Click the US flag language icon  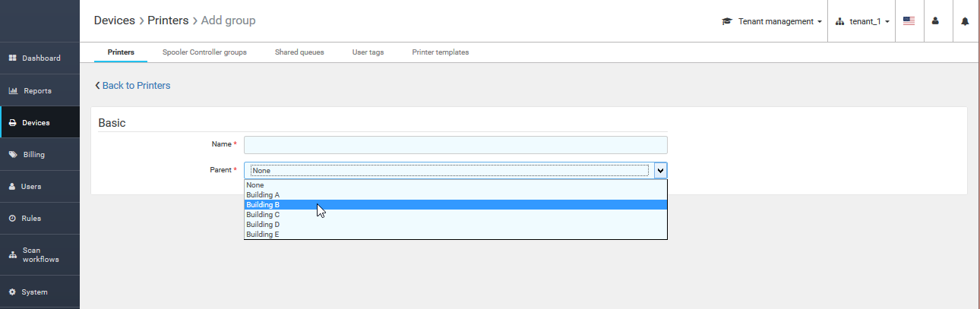tap(909, 21)
